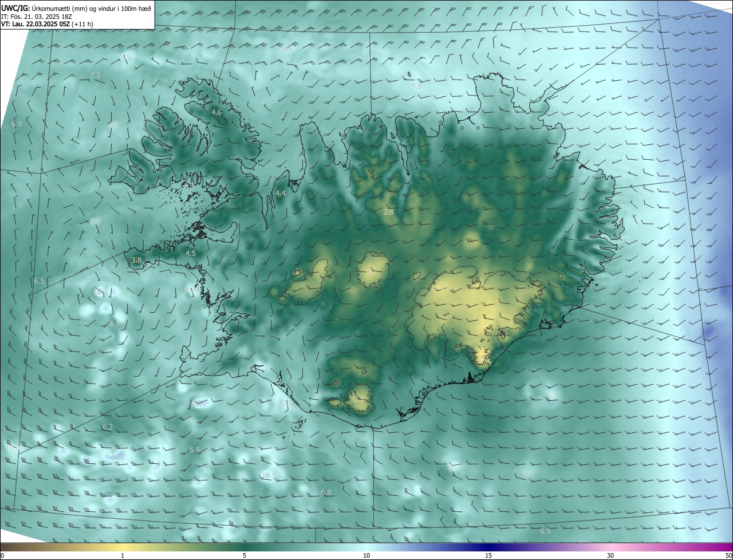Click the 7.3 value label on the map
Viewport: 733px width, 560px height.
pos(95,76)
